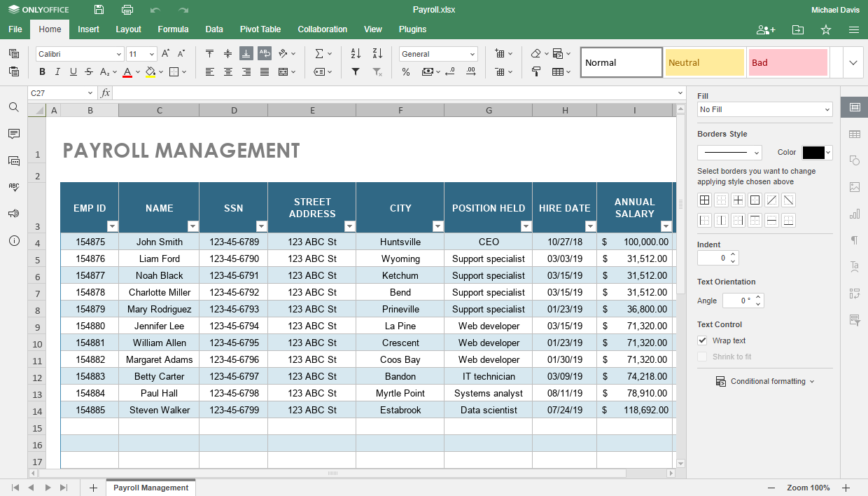Uncheck the Wrap text checkbox
Screen dimensions: 868x496
[x=702, y=340]
